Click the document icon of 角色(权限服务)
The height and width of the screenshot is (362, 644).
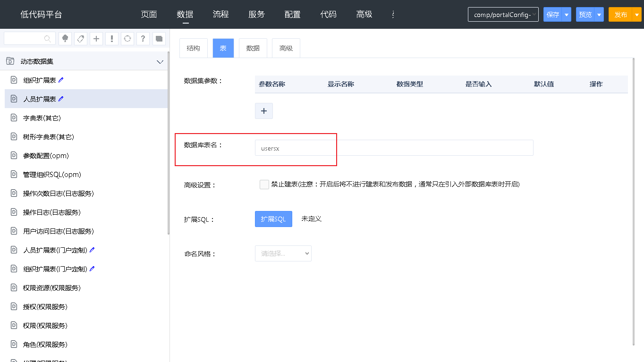14,344
